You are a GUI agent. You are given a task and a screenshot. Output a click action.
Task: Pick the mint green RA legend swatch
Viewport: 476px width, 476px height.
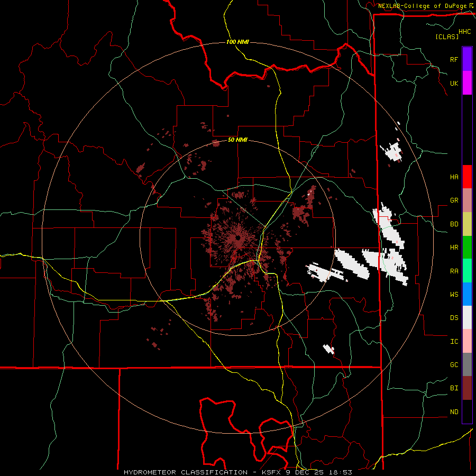point(467,271)
